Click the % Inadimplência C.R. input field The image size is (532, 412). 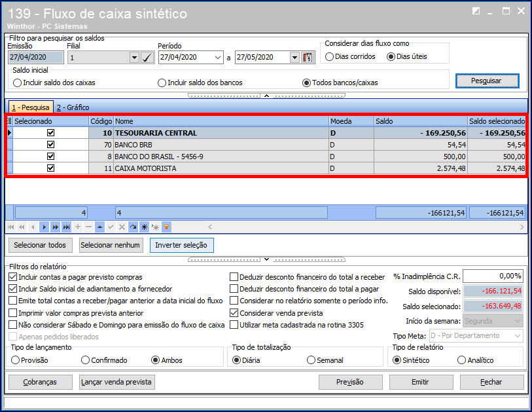click(493, 276)
